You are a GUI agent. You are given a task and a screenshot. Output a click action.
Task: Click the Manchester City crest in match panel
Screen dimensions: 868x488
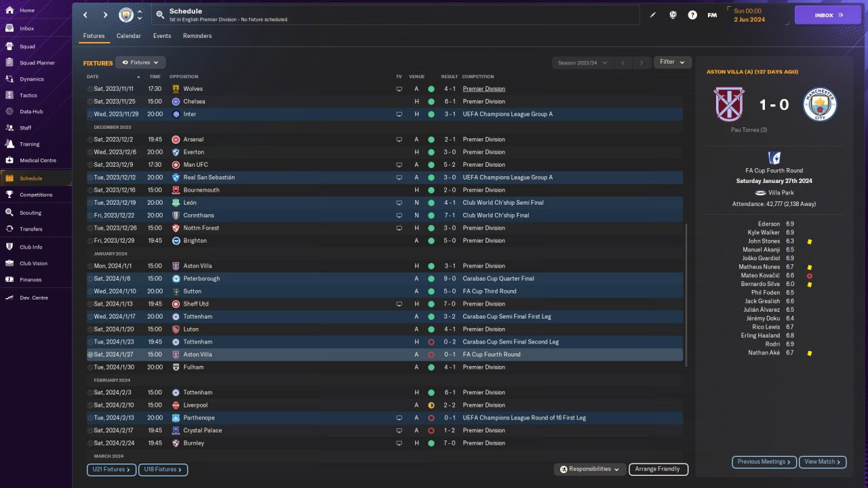821,104
